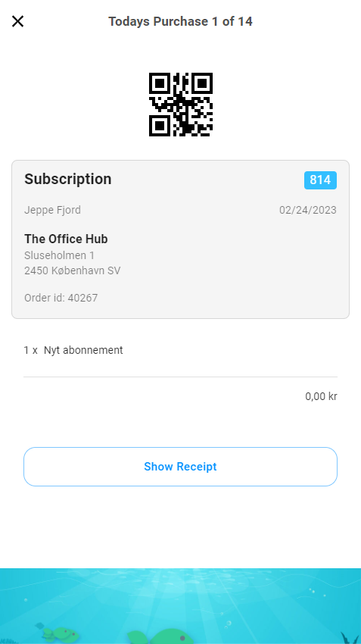361x644 pixels.
Task: Click the Sluseholmen 1 address line
Action: tap(60, 255)
